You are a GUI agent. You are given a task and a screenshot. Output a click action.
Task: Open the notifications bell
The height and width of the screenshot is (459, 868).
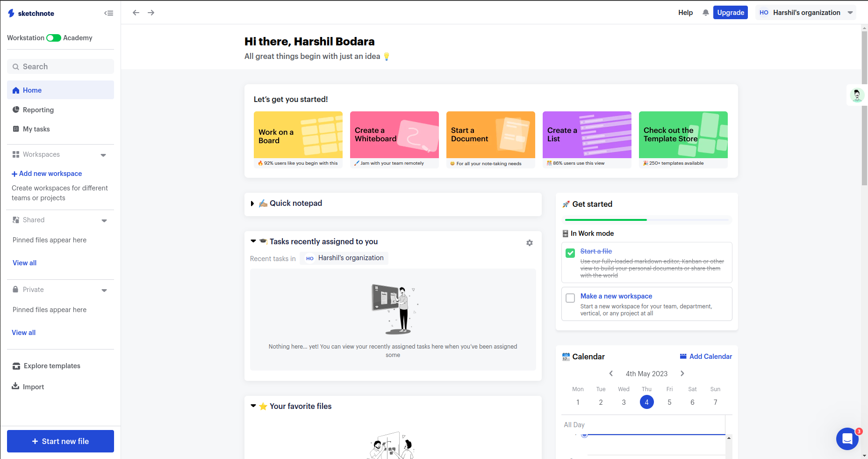pos(705,13)
